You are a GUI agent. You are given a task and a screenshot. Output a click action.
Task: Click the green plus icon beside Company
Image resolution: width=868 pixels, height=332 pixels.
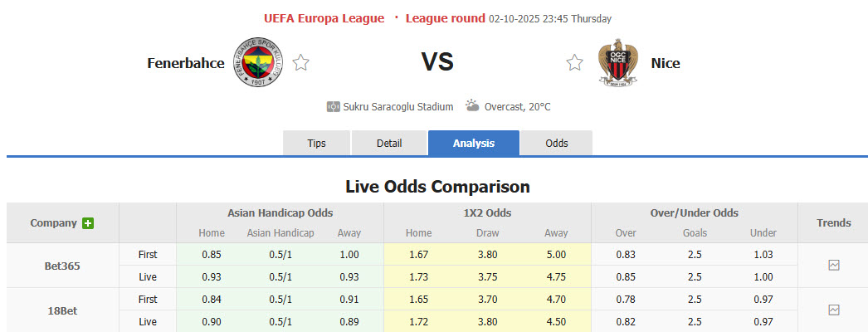coord(88,223)
